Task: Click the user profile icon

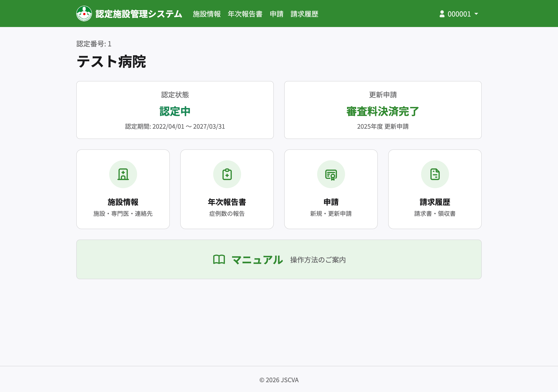Action: pyautogui.click(x=442, y=14)
